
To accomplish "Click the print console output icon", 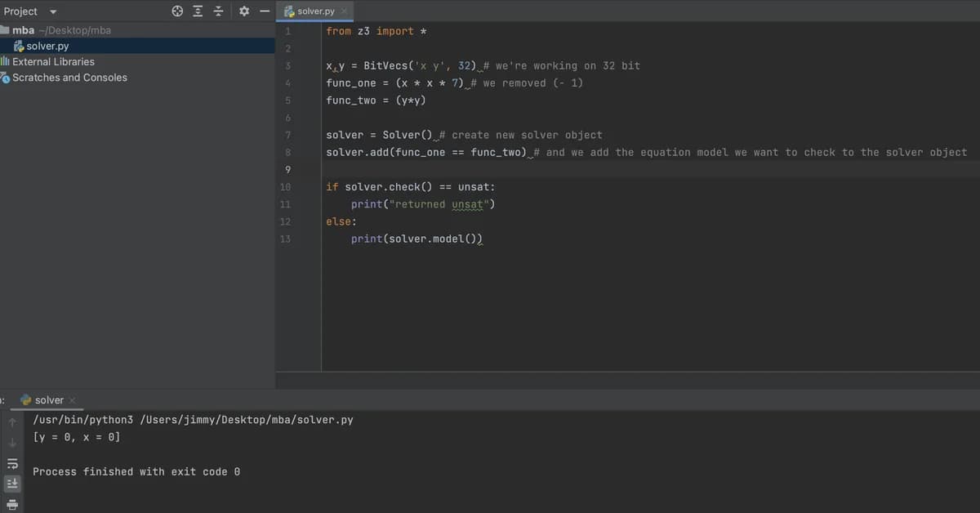I will (12, 504).
